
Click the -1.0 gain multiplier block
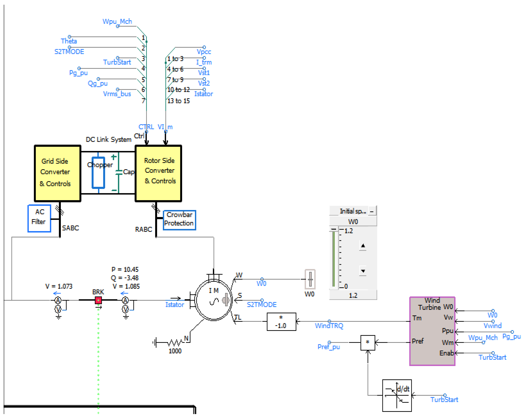(281, 322)
